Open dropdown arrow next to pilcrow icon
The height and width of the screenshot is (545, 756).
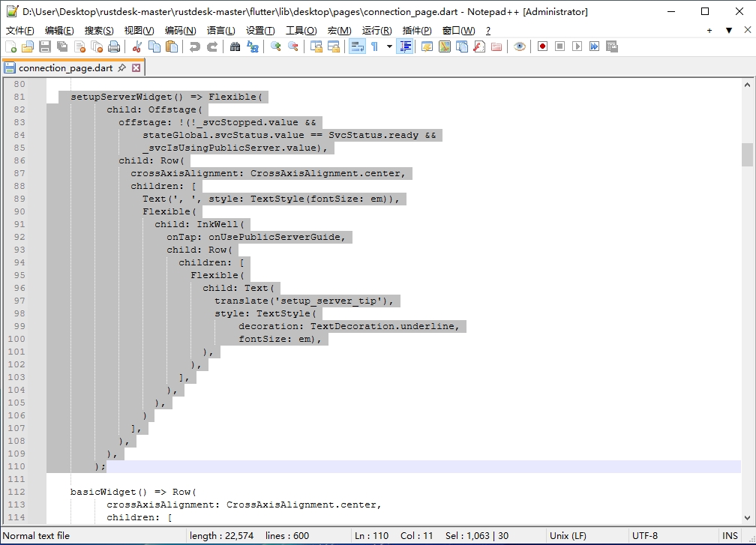tap(389, 46)
